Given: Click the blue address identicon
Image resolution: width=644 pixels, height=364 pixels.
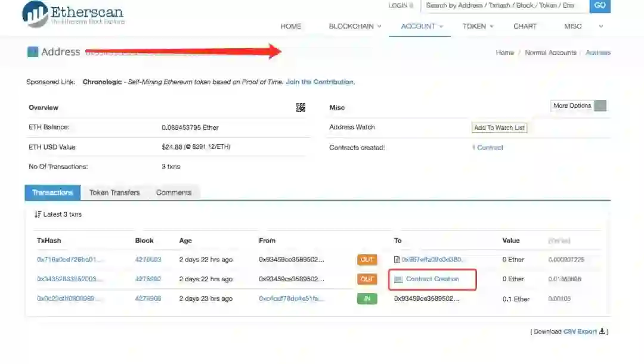Looking at the screenshot, I should 32,52.
